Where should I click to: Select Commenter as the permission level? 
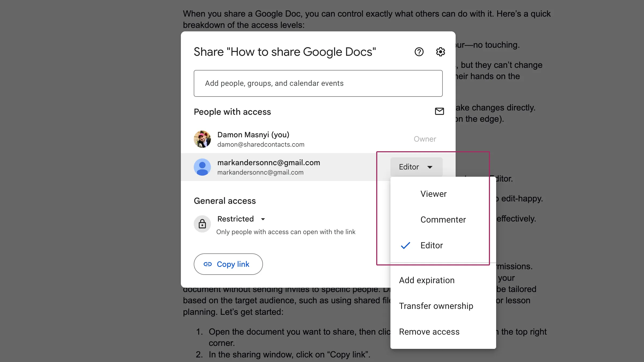(443, 219)
